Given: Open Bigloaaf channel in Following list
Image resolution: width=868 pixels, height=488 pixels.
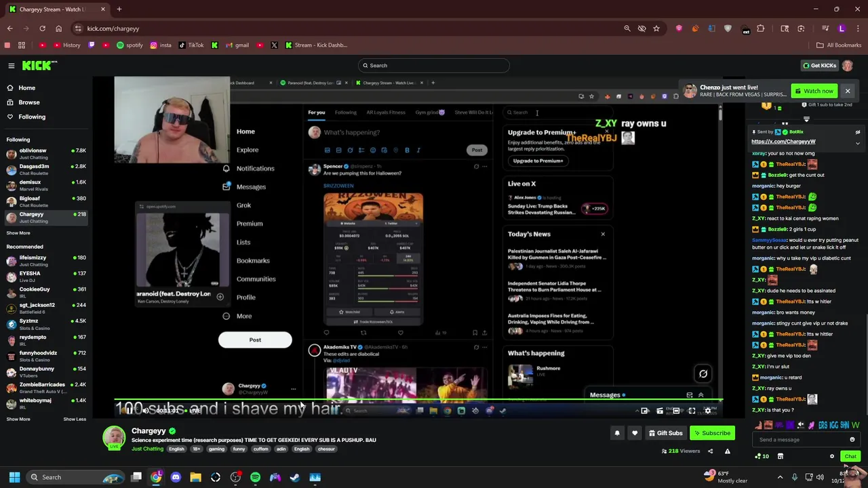Looking at the screenshot, I should click(x=45, y=201).
